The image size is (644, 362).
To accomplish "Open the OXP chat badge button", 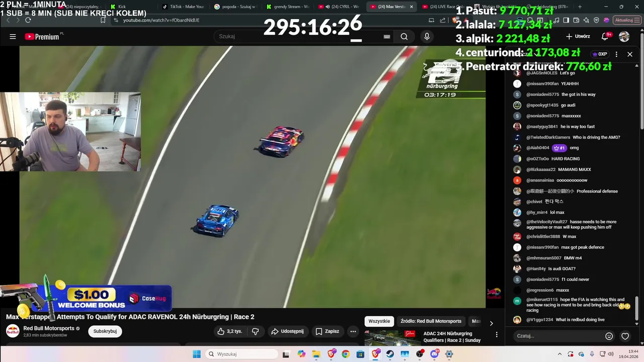I will [600, 54].
